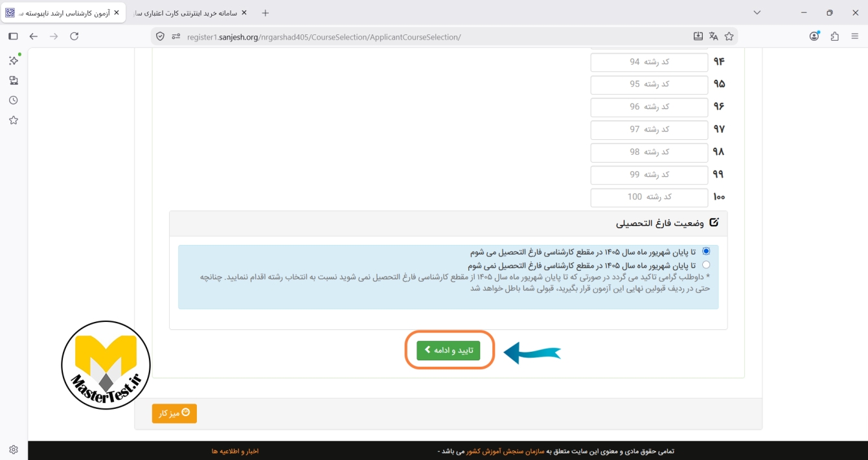The height and width of the screenshot is (460, 868).
Task: Open AI sparkle sidebar tool
Action: tap(14, 60)
